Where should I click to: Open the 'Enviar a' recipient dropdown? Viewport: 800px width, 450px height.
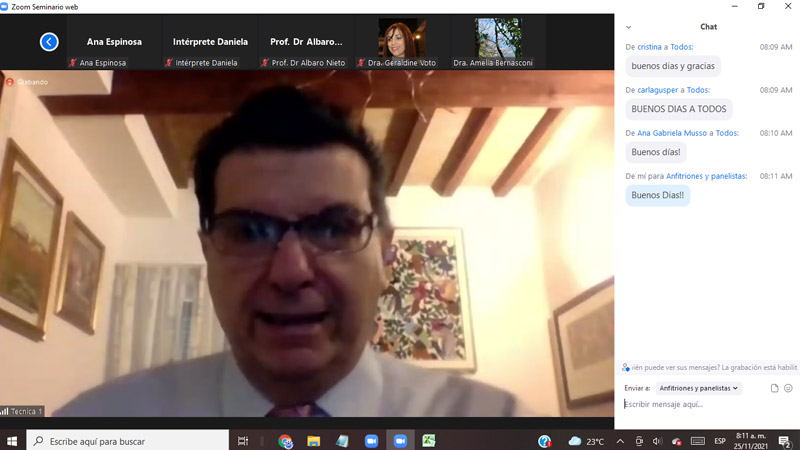coord(698,388)
